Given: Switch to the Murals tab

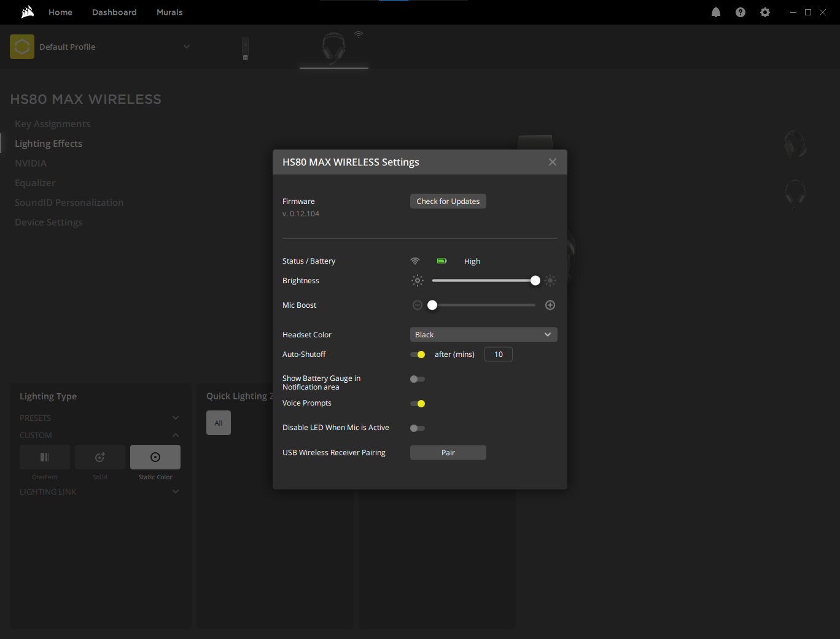Looking at the screenshot, I should click(169, 12).
